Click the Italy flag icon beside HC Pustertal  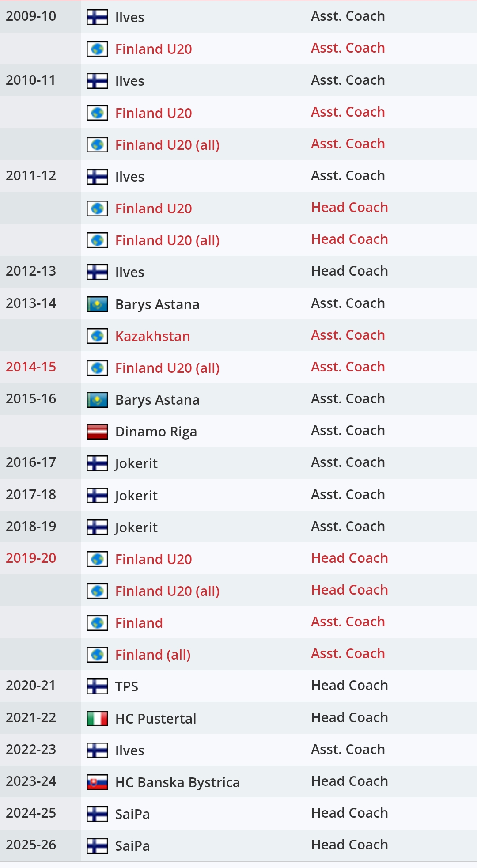pos(97,718)
